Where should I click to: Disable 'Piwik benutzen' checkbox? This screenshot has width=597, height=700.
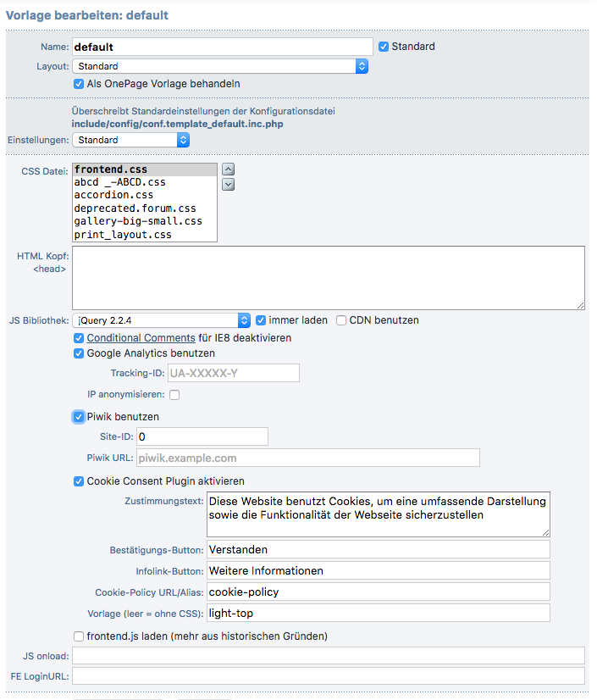pos(80,417)
